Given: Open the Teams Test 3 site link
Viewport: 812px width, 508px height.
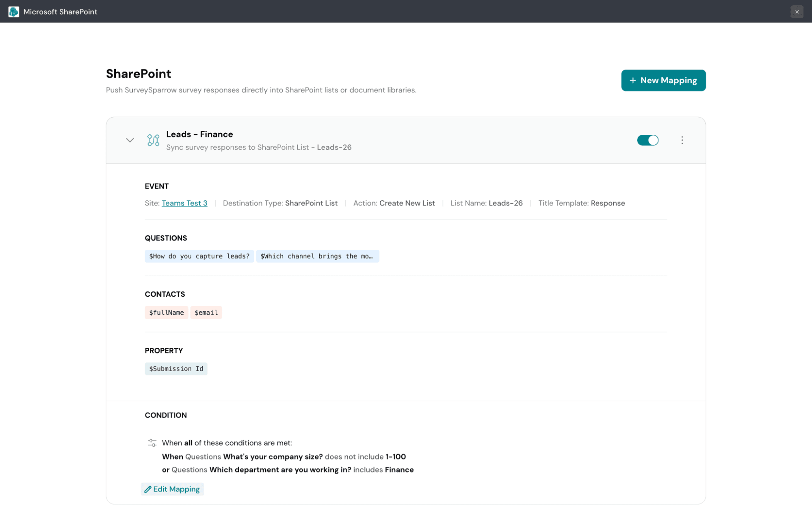Looking at the screenshot, I should [x=184, y=203].
